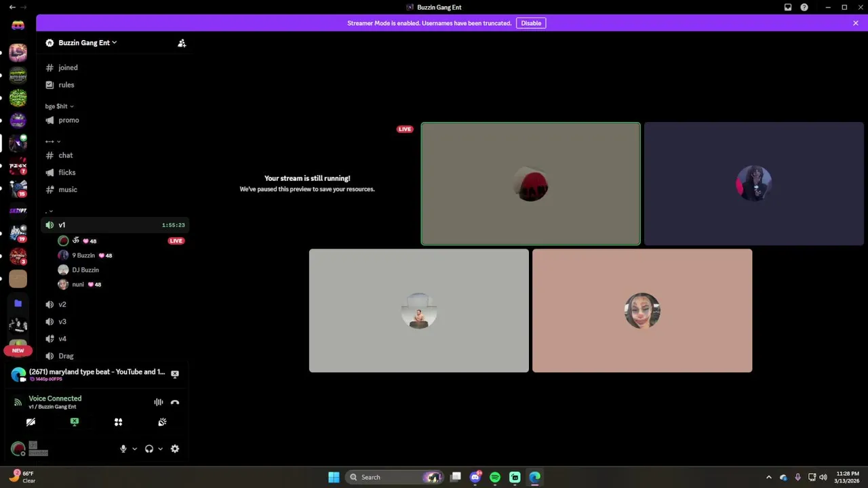Open the music text channel
Image resolution: width=868 pixels, height=488 pixels.
(x=114, y=190)
